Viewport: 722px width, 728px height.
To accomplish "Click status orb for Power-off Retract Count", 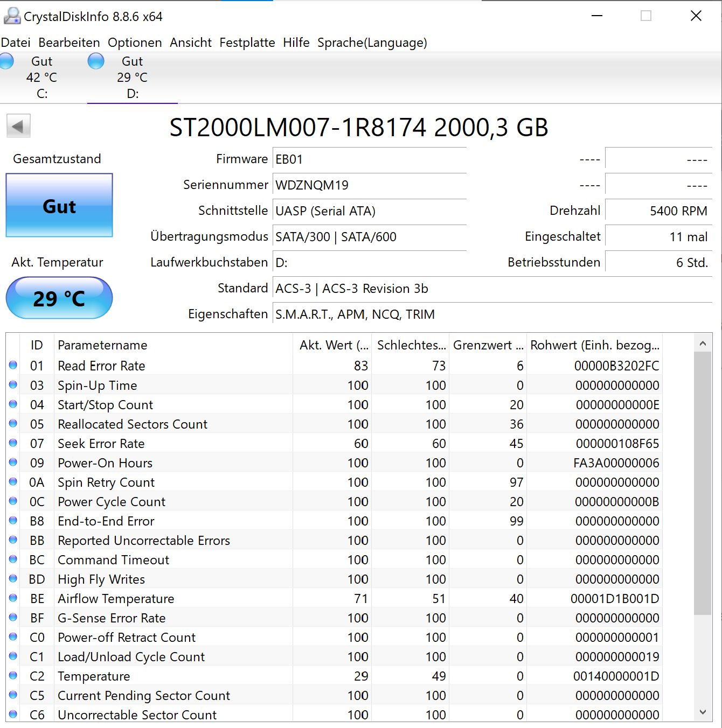I will tap(13, 636).
